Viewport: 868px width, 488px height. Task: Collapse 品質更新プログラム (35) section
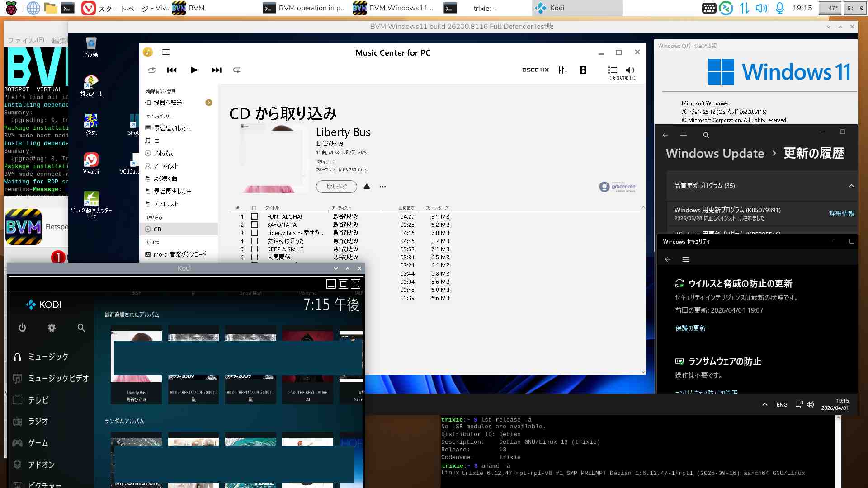(x=851, y=186)
